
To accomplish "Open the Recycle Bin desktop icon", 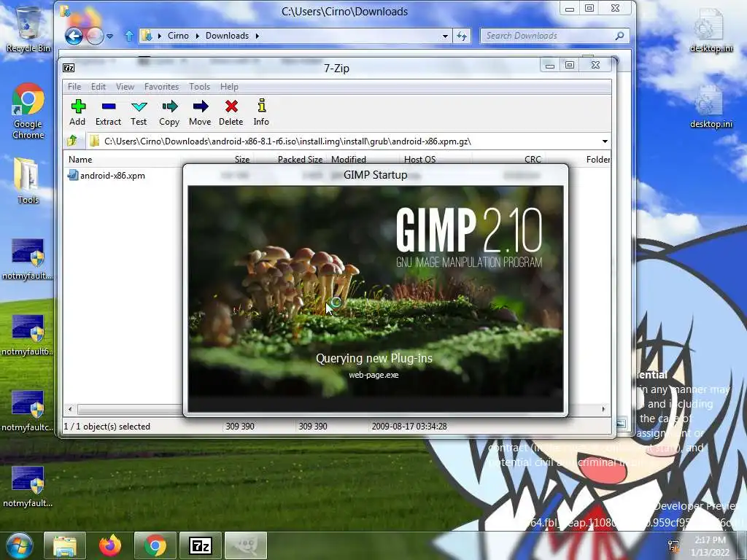I will [28, 28].
